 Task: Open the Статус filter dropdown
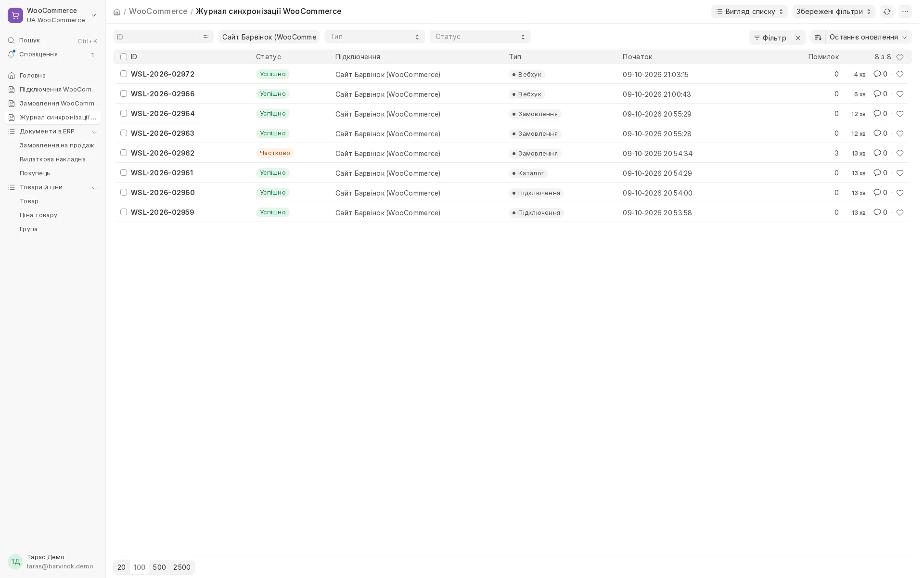click(x=480, y=37)
